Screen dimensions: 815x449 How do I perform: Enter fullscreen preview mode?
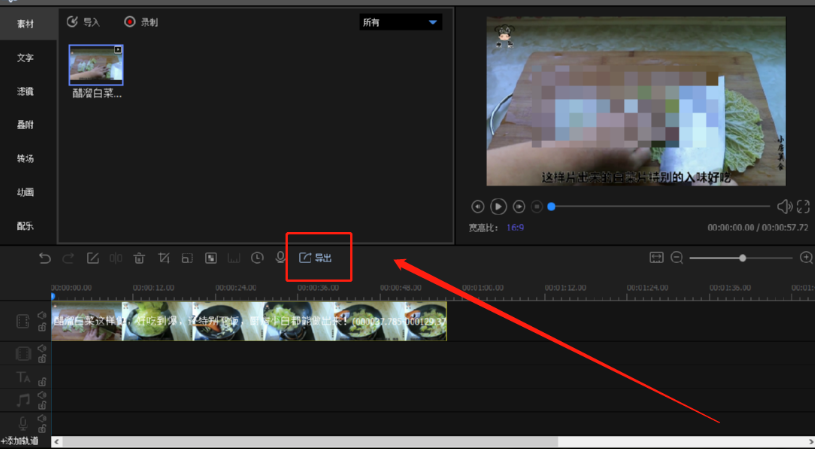coord(803,206)
